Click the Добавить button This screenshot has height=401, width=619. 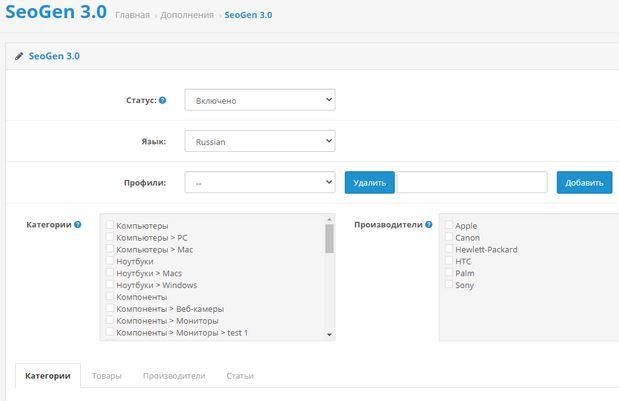coord(584,183)
